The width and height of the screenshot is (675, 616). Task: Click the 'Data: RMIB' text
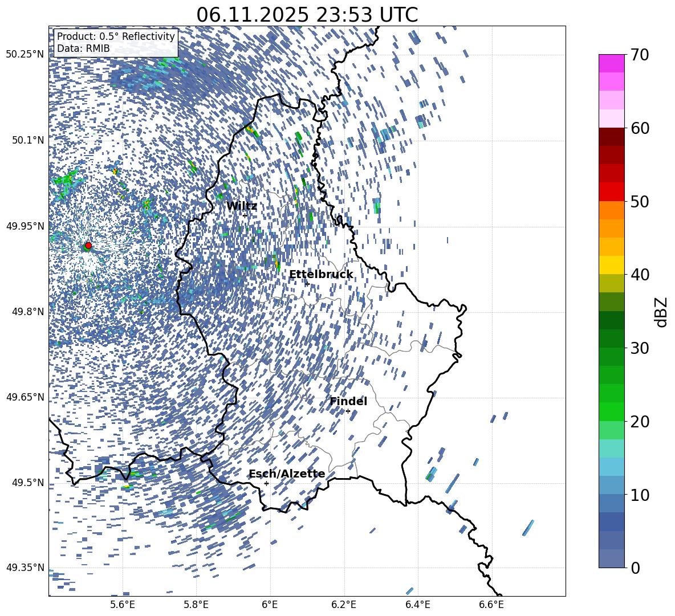click(83, 48)
